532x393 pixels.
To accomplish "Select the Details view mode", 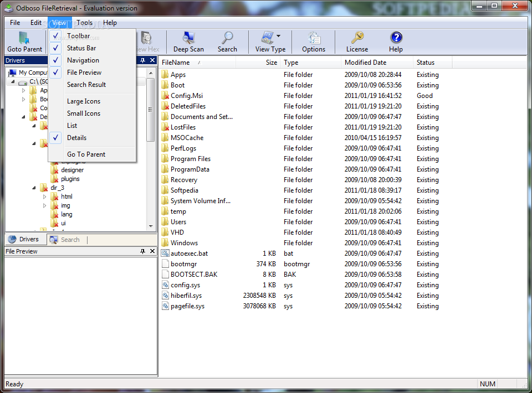I will pyautogui.click(x=92, y=137).
